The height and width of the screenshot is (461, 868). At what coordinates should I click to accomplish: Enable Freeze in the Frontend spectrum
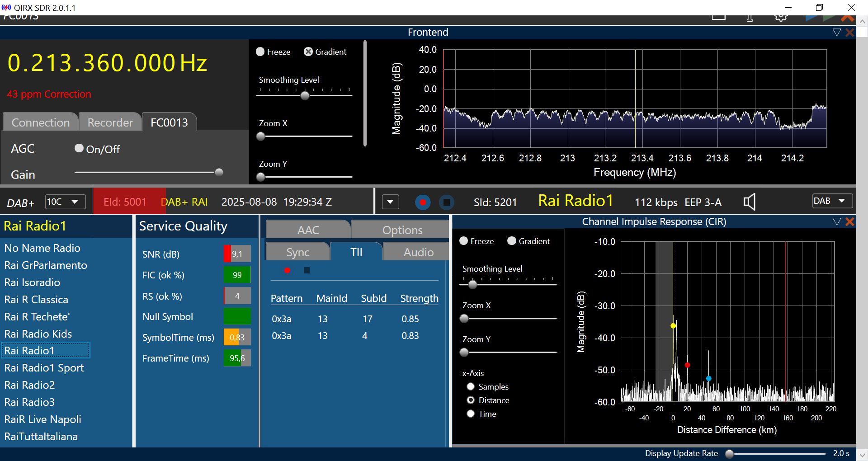[260, 52]
